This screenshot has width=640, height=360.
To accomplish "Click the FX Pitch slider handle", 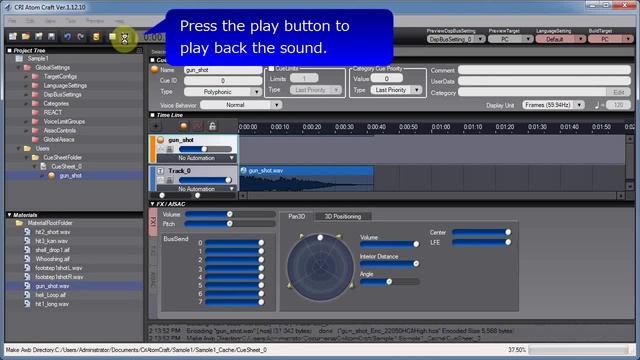I will pyautogui.click(x=230, y=224).
